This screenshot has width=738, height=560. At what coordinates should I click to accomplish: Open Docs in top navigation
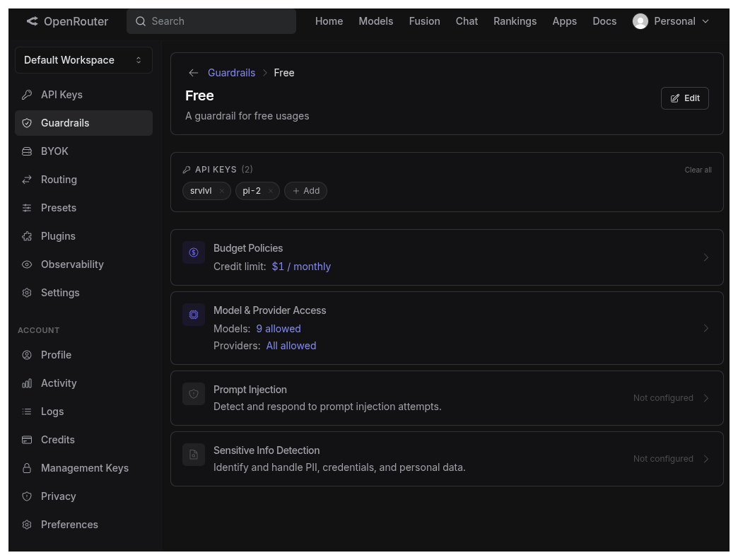point(604,21)
